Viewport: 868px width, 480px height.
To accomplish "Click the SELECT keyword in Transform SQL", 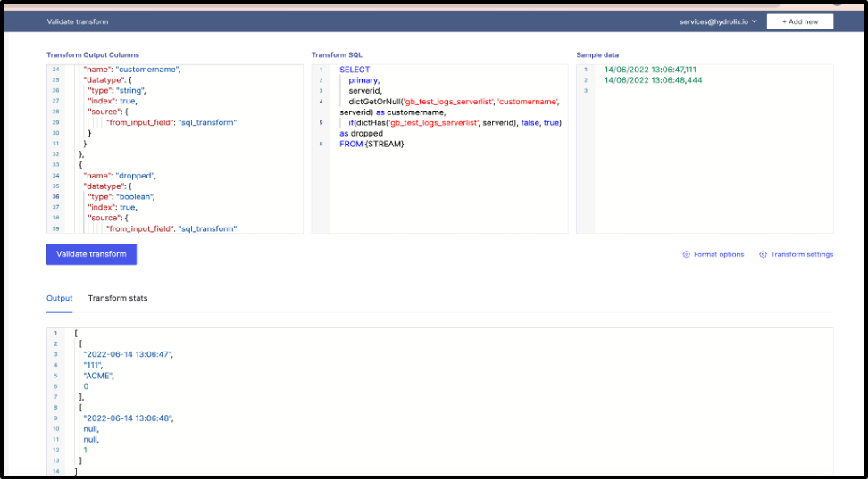I will (355, 70).
